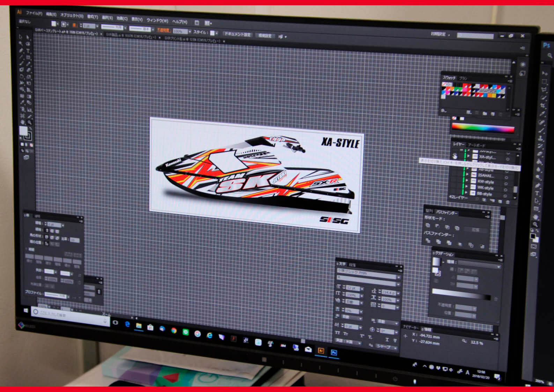Click the new swatch icon in Swatches panel

coord(493,114)
